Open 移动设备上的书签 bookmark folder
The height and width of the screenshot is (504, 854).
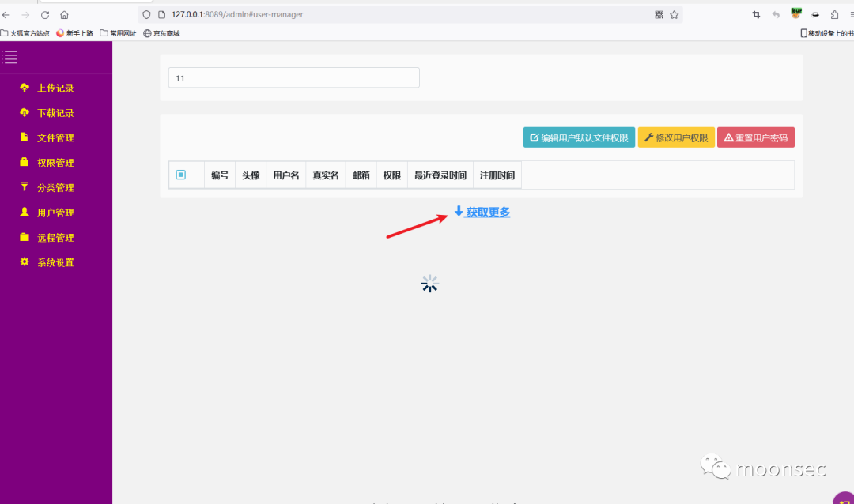pos(827,33)
